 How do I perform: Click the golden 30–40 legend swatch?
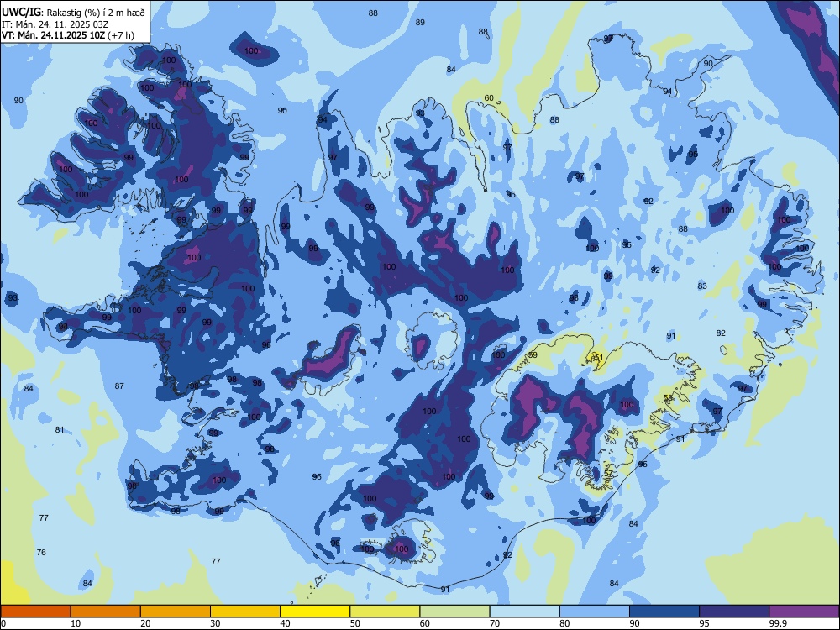[x=245, y=612]
